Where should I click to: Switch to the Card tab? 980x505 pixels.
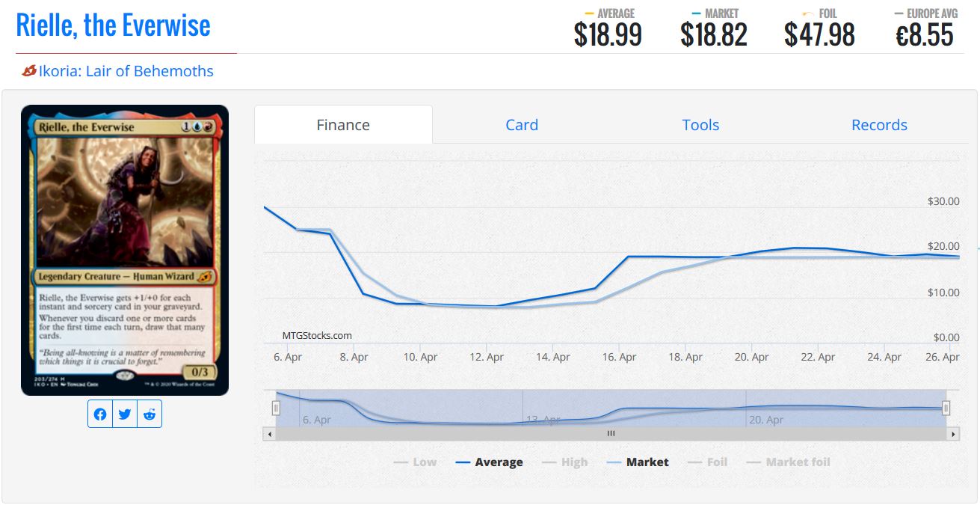pyautogui.click(x=522, y=125)
